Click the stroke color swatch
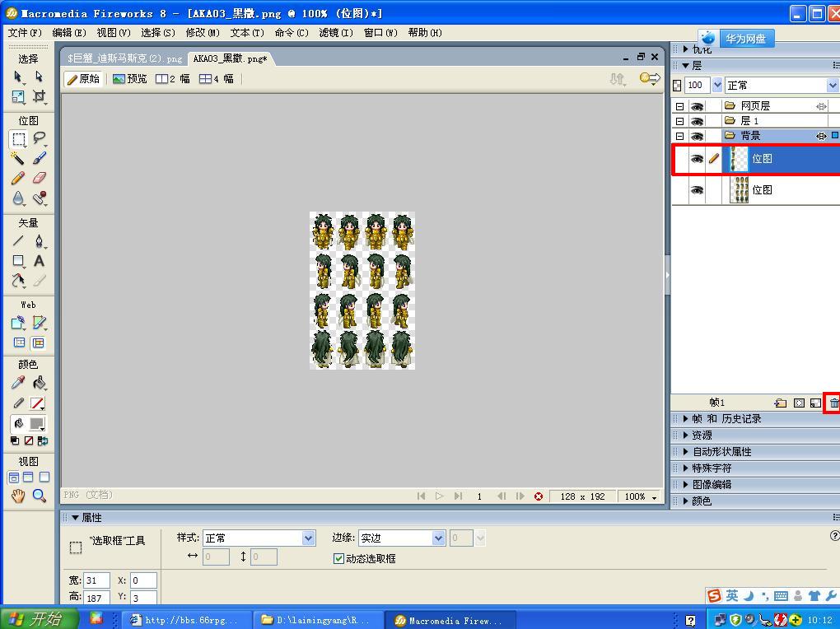This screenshot has width=840, height=629. [x=37, y=403]
